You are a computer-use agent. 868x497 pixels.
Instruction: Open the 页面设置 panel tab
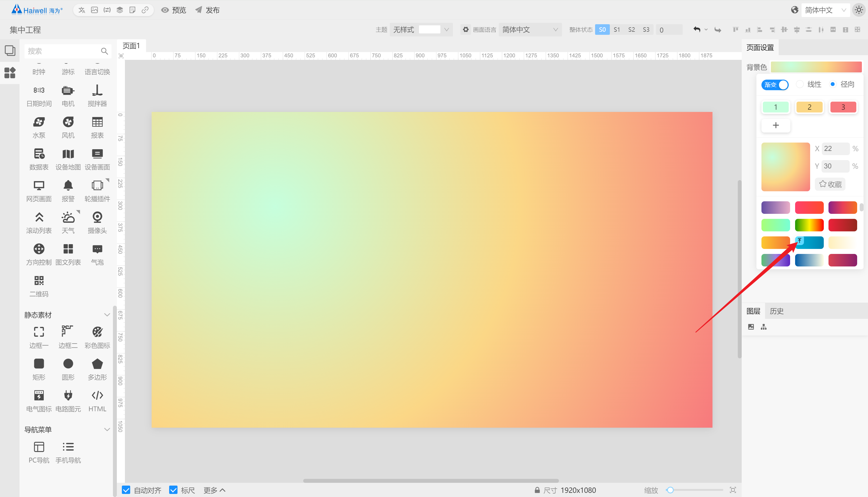760,47
